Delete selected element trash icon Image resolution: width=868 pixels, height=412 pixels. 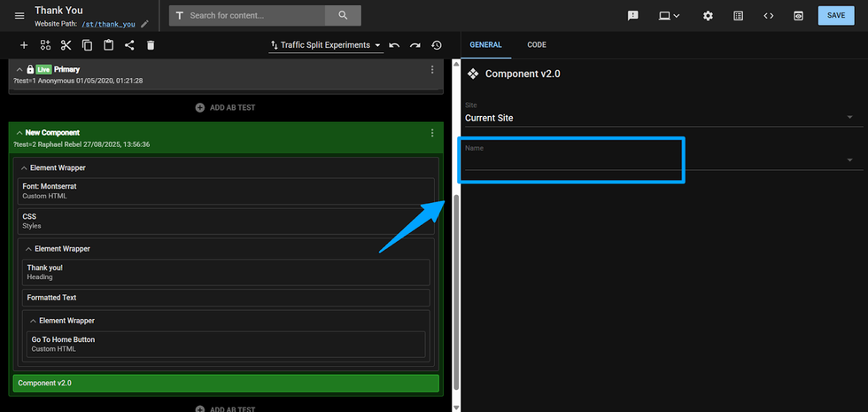click(151, 45)
